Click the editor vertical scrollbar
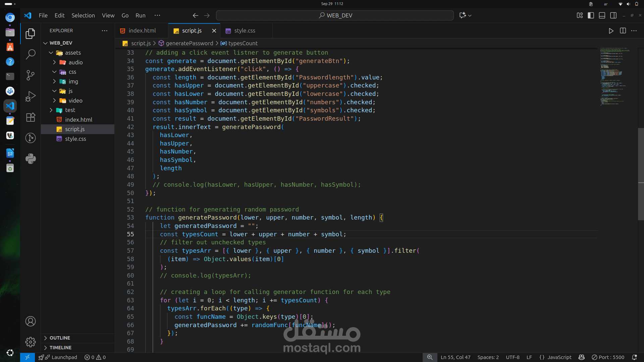This screenshot has height=362, width=644. coord(641,174)
